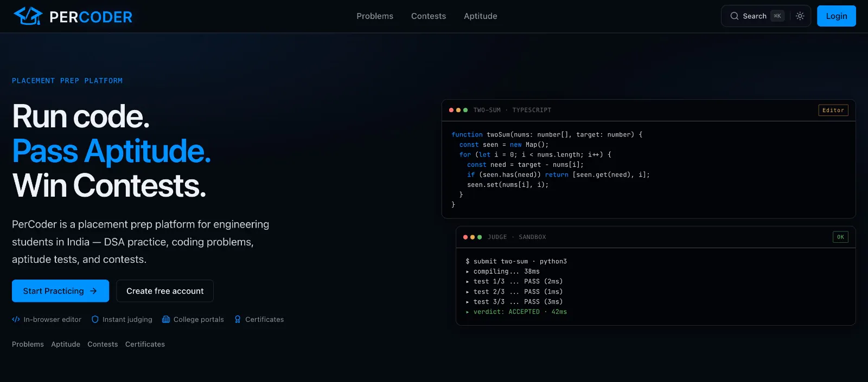Click the PERCODER brand name text
Screen dimensions: 868x382
point(91,17)
